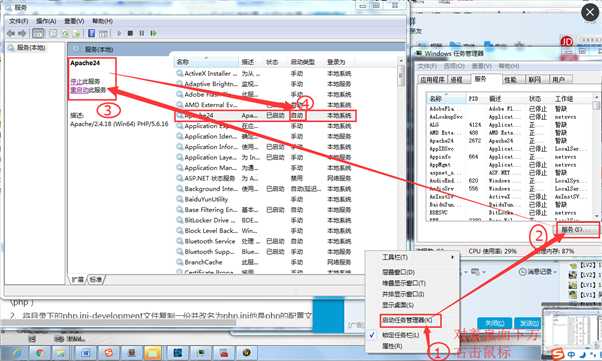Click the gear icon of ActiveX Installer row
The image size is (602, 361).
coord(179,73)
